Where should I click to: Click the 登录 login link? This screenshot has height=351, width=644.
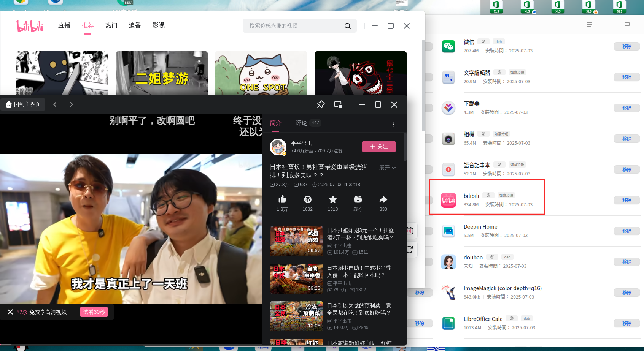22,312
